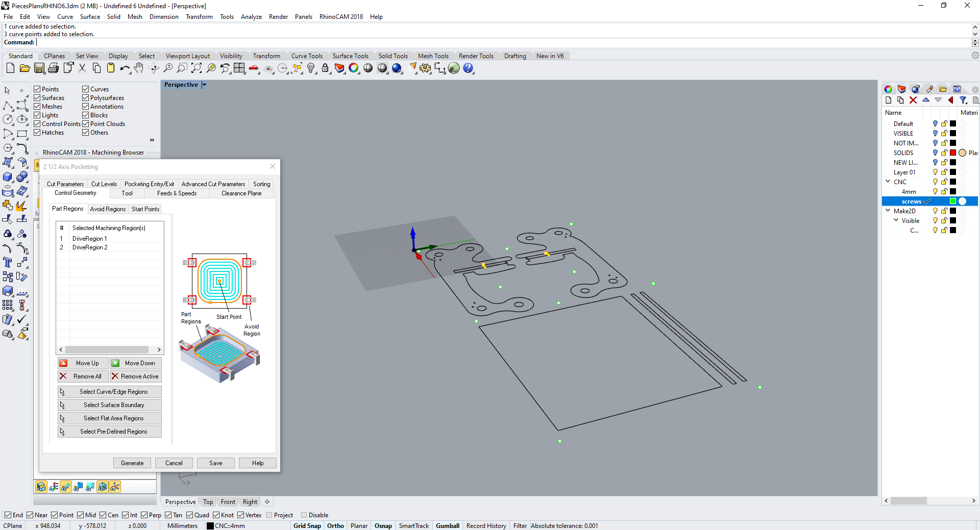The height and width of the screenshot is (530, 980).
Task: Click the Zoom Extents icon
Action: [x=197, y=68]
